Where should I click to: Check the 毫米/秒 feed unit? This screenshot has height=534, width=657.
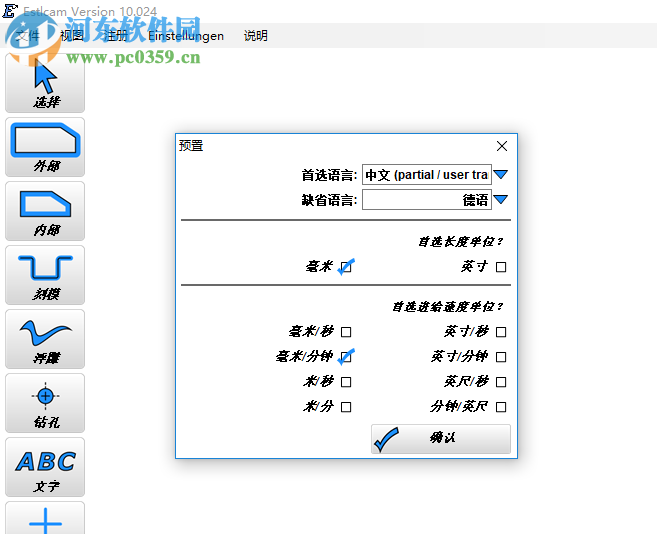[346, 332]
